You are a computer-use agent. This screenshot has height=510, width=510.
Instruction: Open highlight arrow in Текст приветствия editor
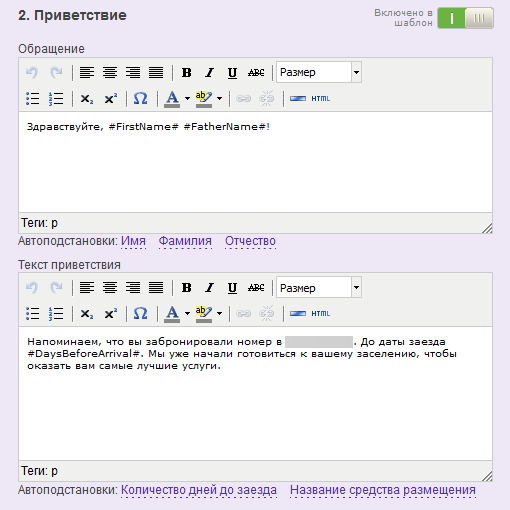pos(219,313)
